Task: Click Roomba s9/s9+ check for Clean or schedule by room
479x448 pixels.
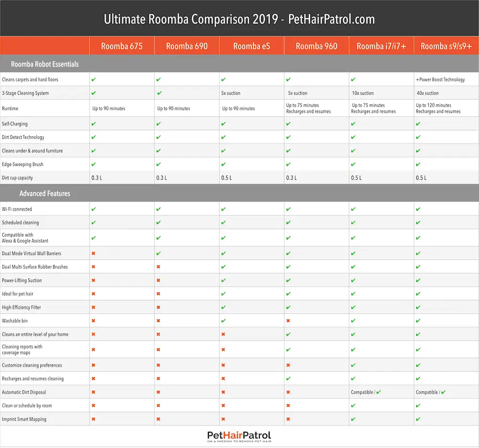Action: click(x=418, y=405)
